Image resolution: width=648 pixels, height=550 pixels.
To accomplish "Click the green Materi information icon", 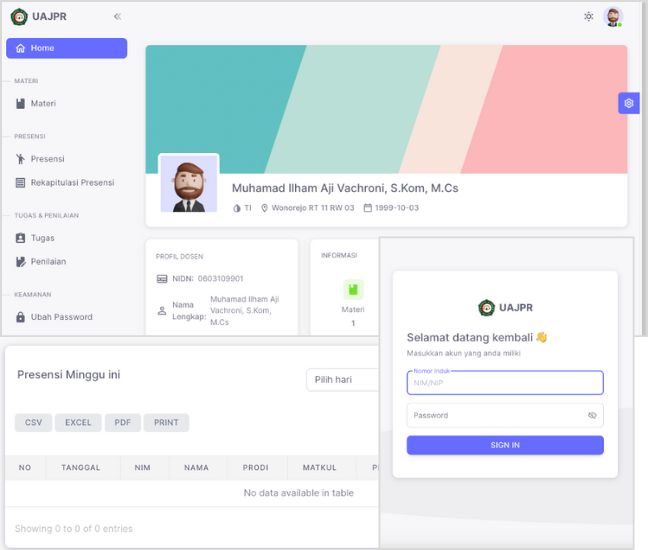I will point(353,290).
